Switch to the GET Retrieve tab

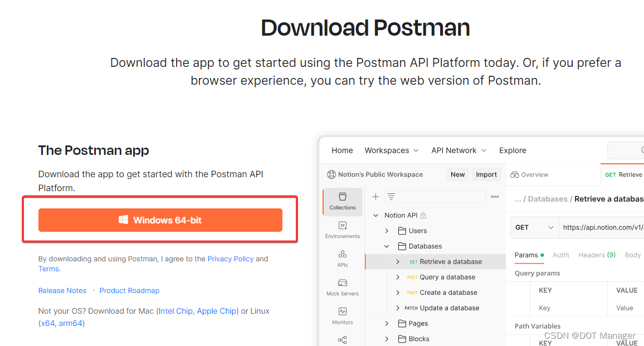coord(623,174)
